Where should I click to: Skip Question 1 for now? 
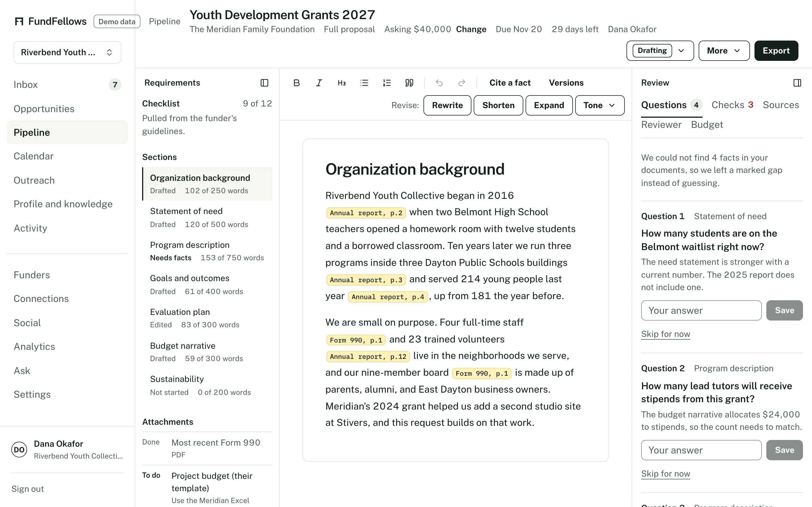(665, 334)
